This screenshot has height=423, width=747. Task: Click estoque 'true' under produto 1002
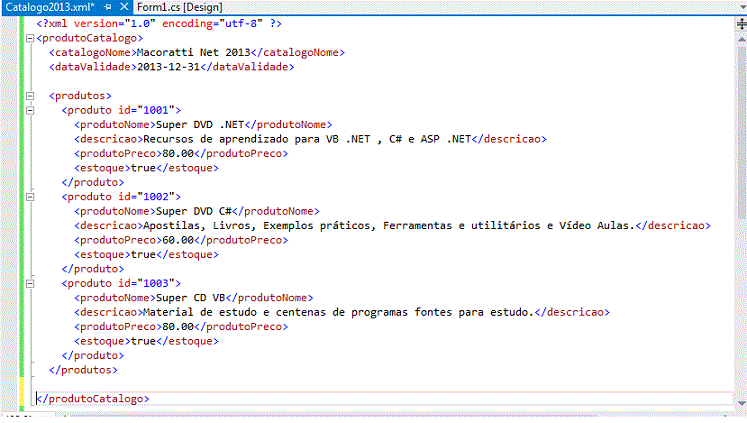coord(143,254)
